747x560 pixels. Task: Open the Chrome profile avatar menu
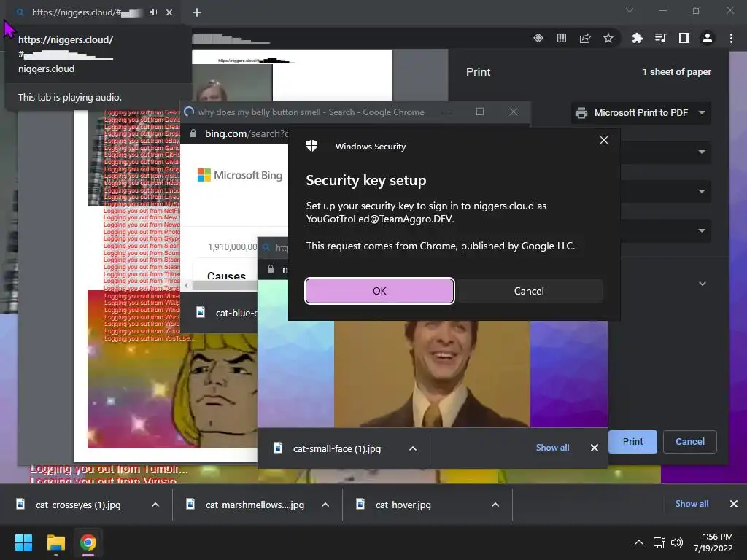point(708,38)
